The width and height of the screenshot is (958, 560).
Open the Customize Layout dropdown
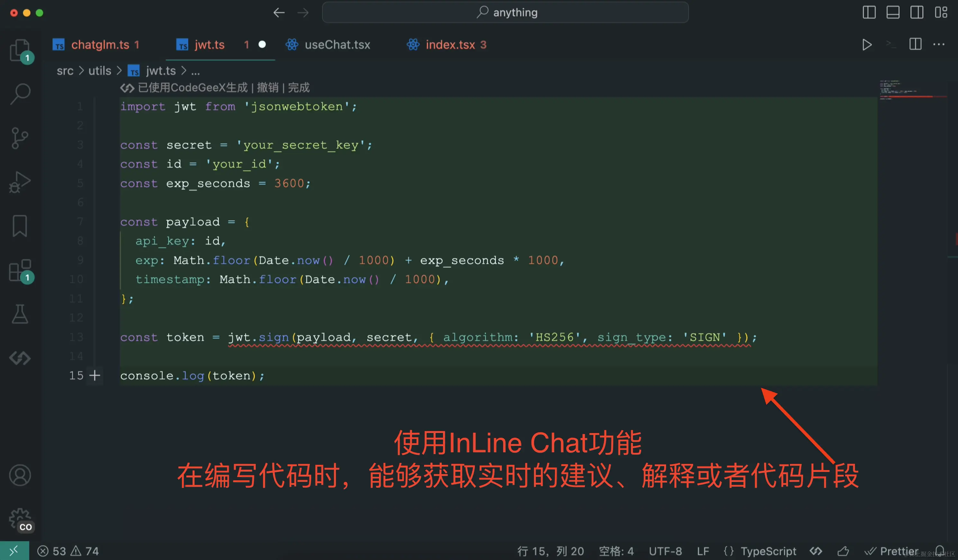click(x=941, y=12)
